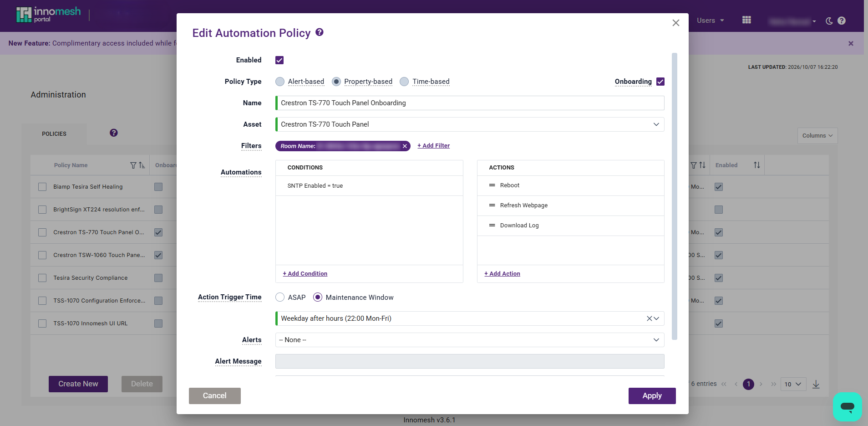The width and height of the screenshot is (868, 426).
Task: Grab the drag handle for Reboot action
Action: pos(492,185)
